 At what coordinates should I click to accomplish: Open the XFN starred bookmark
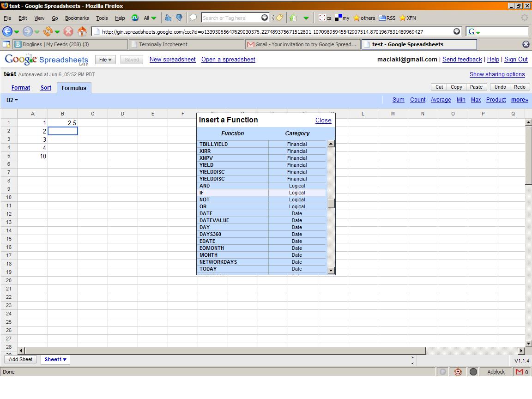pyautogui.click(x=407, y=18)
